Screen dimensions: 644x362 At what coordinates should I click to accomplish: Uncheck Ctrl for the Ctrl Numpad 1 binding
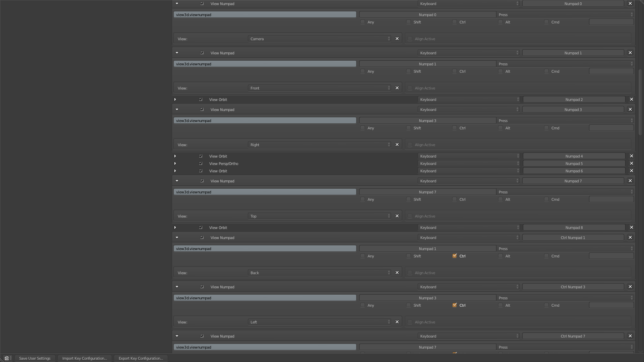click(x=455, y=256)
